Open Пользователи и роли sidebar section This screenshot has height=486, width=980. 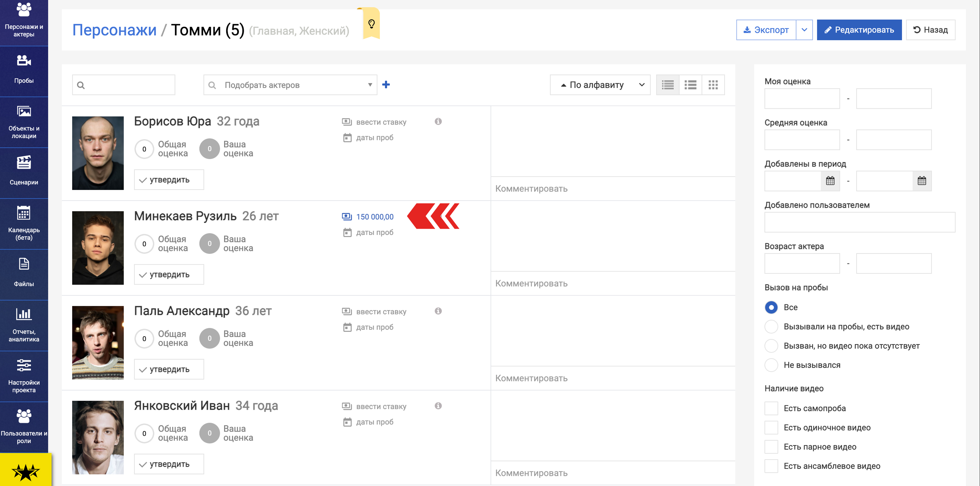24,427
